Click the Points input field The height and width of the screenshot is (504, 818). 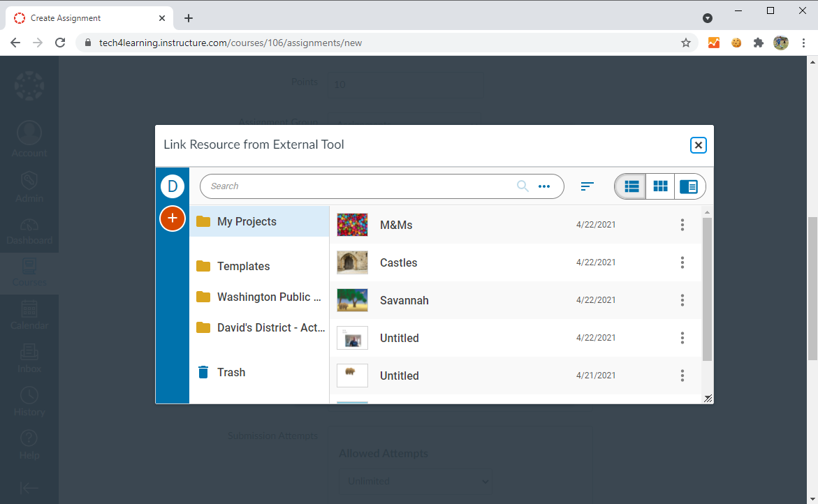tap(406, 84)
